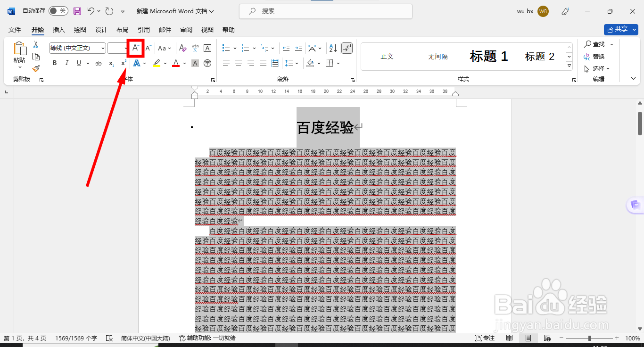The height and width of the screenshot is (347, 644).
Task: Toggle italic formatting
Action: [x=67, y=63]
